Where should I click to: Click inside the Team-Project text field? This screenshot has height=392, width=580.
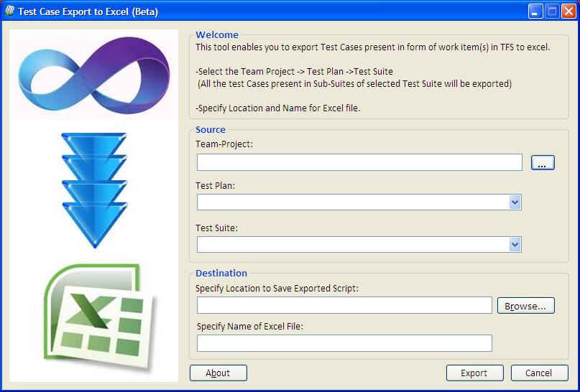pos(359,162)
